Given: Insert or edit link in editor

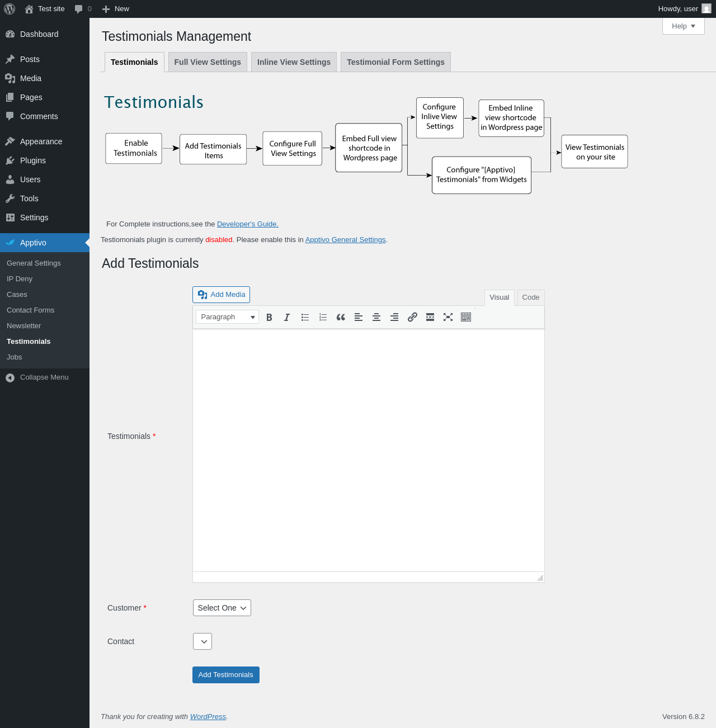Looking at the screenshot, I should click(412, 317).
